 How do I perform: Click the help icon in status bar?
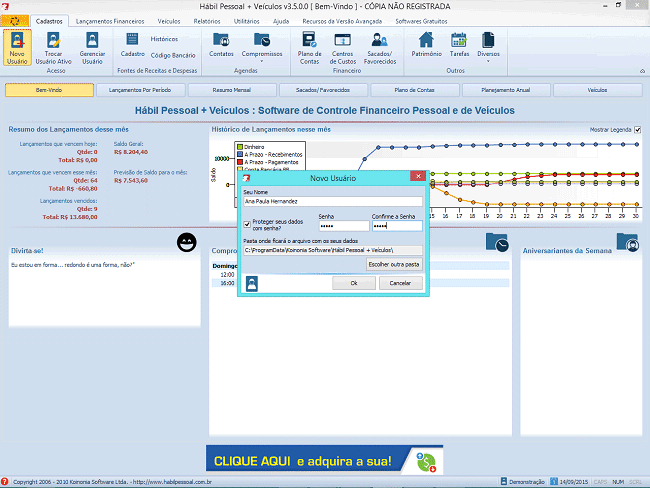[x=5, y=481]
